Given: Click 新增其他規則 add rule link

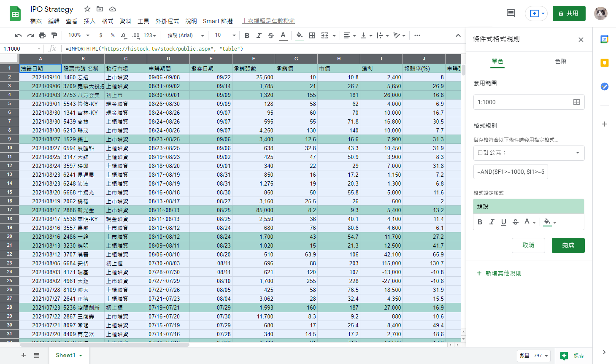Looking at the screenshot, I should (x=499, y=273).
